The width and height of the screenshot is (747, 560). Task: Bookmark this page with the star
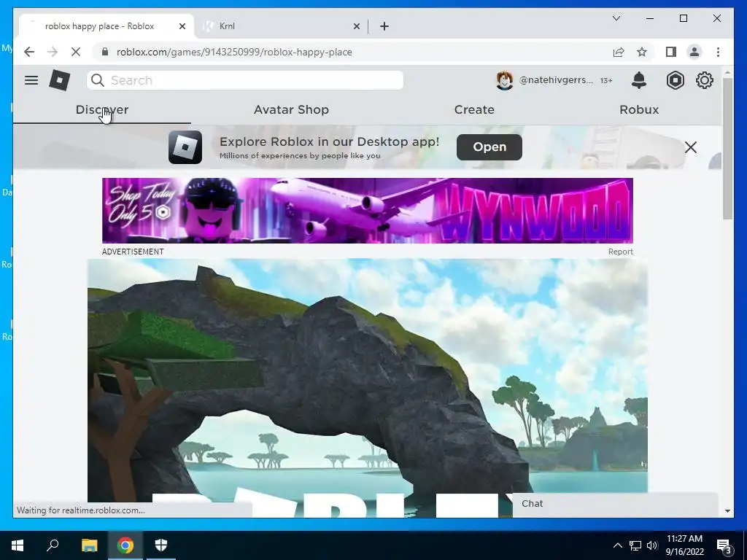click(642, 52)
